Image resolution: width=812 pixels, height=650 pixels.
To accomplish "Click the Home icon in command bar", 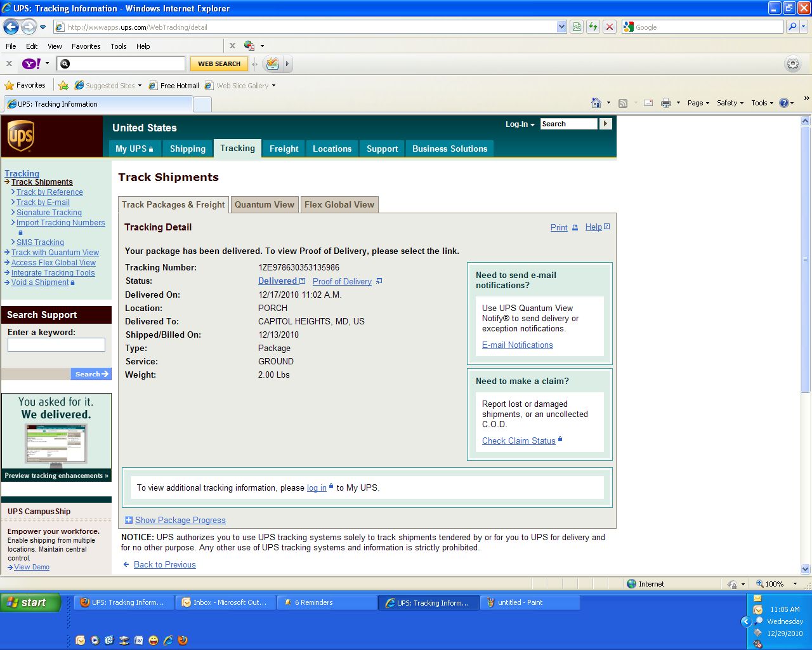I will [596, 103].
